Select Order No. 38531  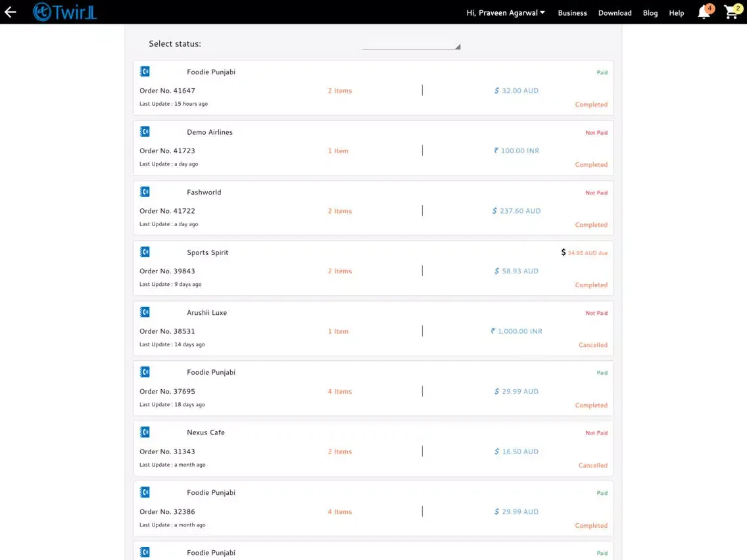pyautogui.click(x=167, y=331)
